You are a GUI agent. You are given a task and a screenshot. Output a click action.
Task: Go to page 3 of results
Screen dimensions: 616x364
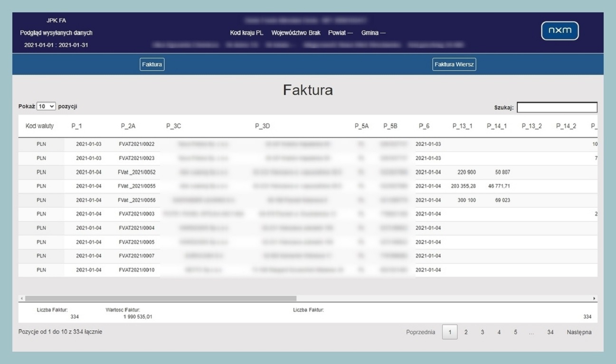point(482,332)
